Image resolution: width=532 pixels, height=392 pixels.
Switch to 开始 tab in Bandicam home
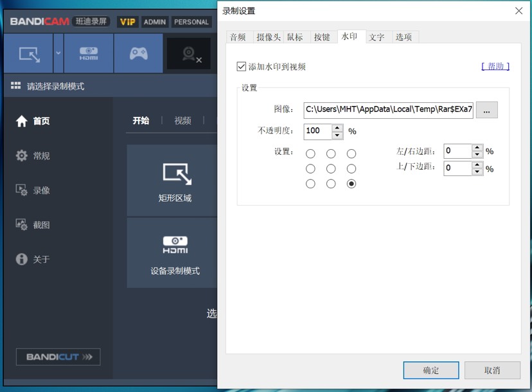coord(141,120)
